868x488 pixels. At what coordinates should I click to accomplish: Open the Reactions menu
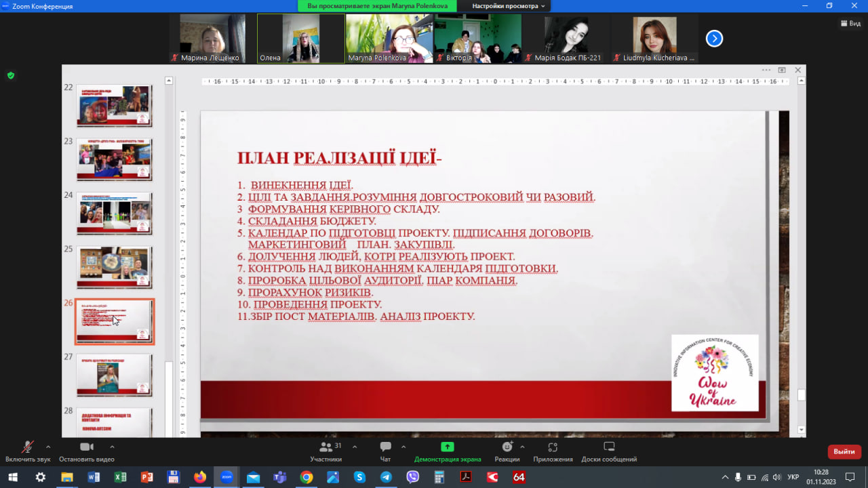(507, 451)
